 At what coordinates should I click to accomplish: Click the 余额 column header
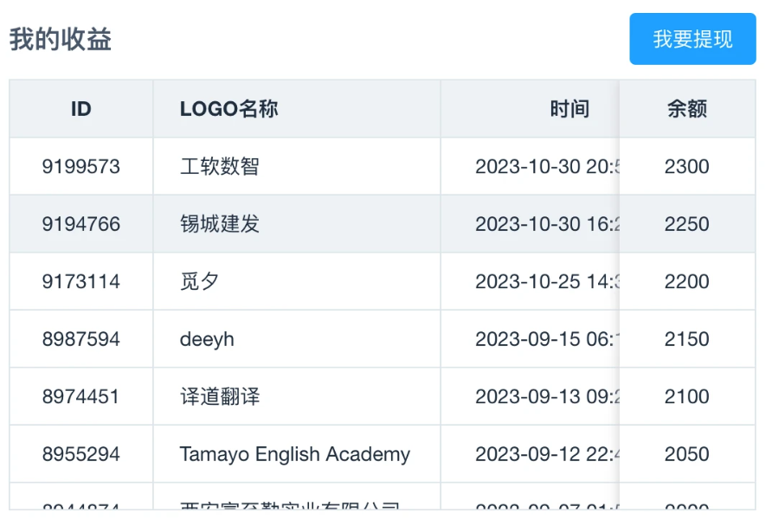pyautogui.click(x=686, y=109)
